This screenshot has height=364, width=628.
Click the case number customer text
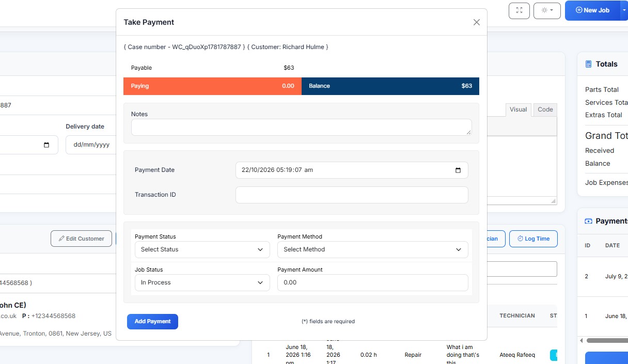[226, 47]
